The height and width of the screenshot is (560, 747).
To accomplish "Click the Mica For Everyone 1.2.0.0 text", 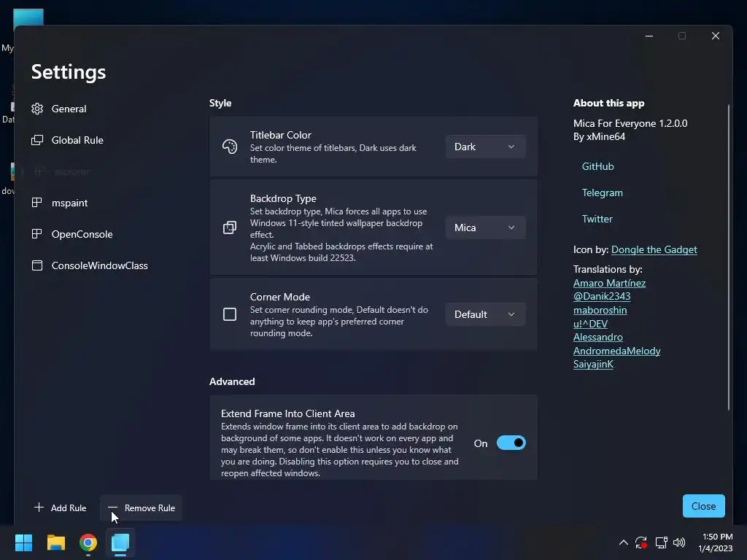I will [630, 123].
